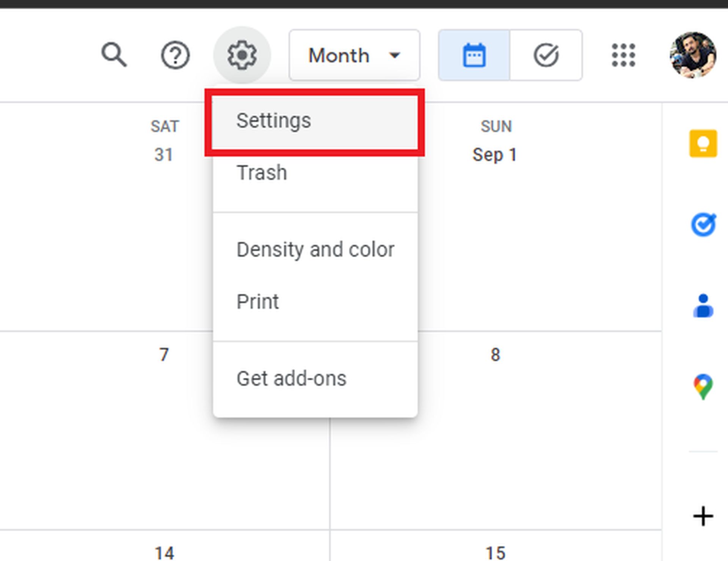Click the Google Keep yellow note icon
Screen dimensions: 728x561
click(x=703, y=143)
